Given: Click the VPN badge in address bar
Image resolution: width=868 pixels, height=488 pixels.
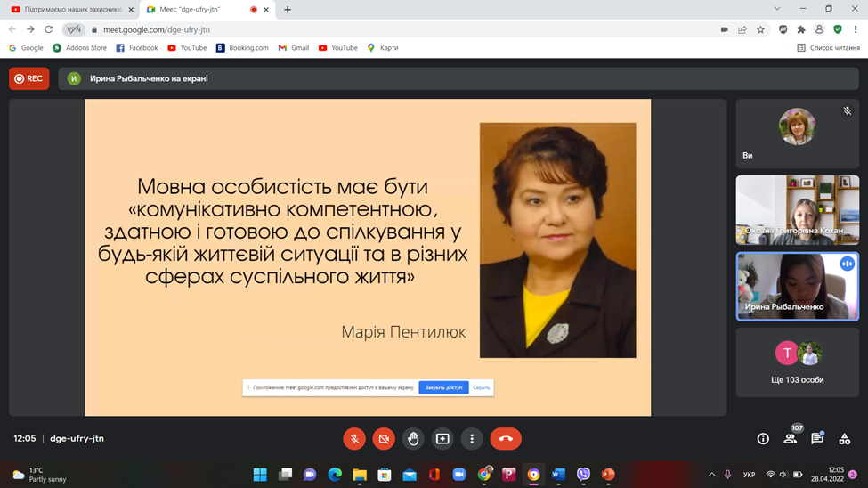Looking at the screenshot, I should click(74, 29).
